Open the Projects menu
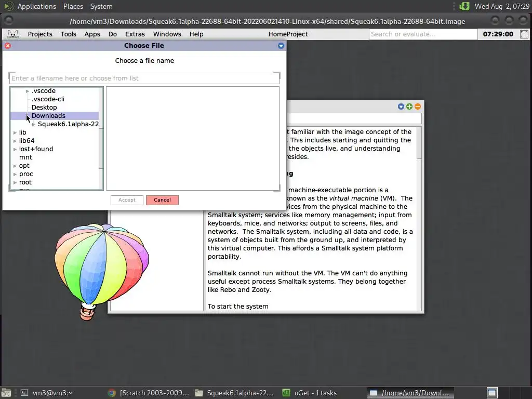 point(40,34)
